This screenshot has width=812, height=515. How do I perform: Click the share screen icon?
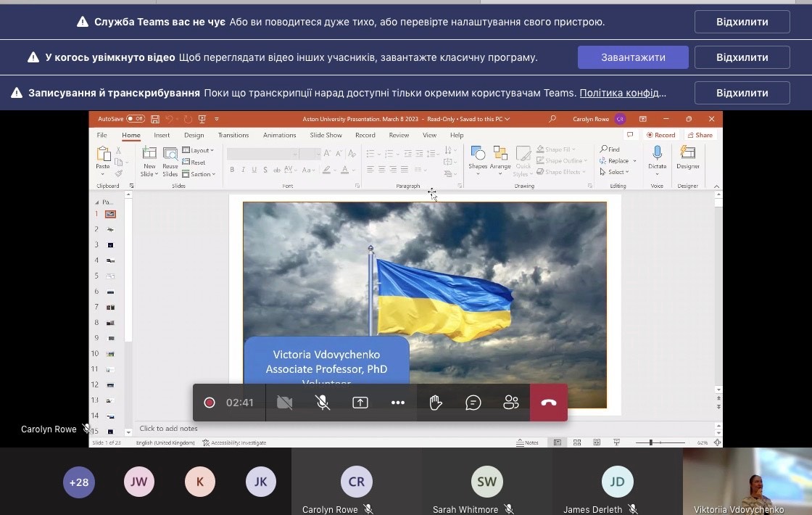pyautogui.click(x=360, y=403)
